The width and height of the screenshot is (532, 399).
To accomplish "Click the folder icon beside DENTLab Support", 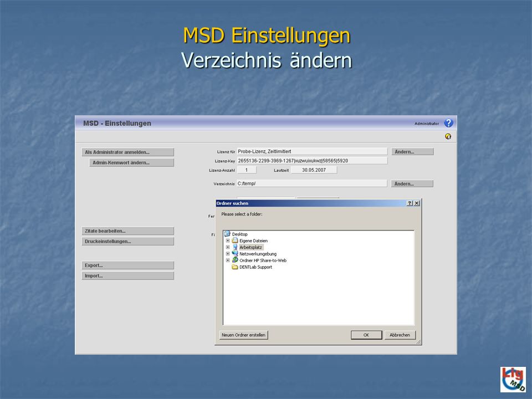I will (x=235, y=267).
